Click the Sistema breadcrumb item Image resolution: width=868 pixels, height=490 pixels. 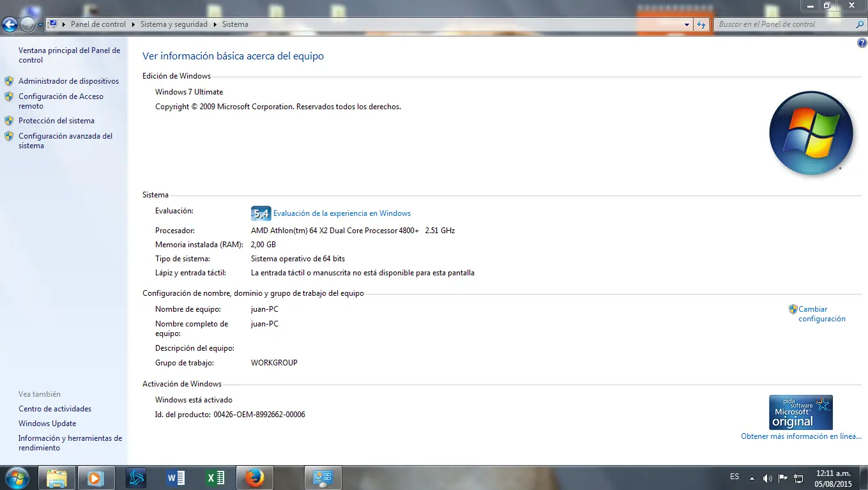pos(235,24)
